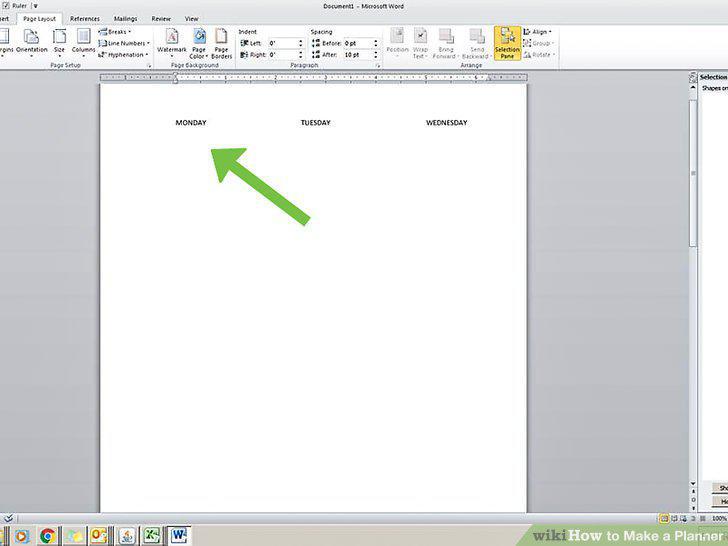Expand the Line Numbers dropdown
Screen dimensions: 728x546
click(x=124, y=43)
